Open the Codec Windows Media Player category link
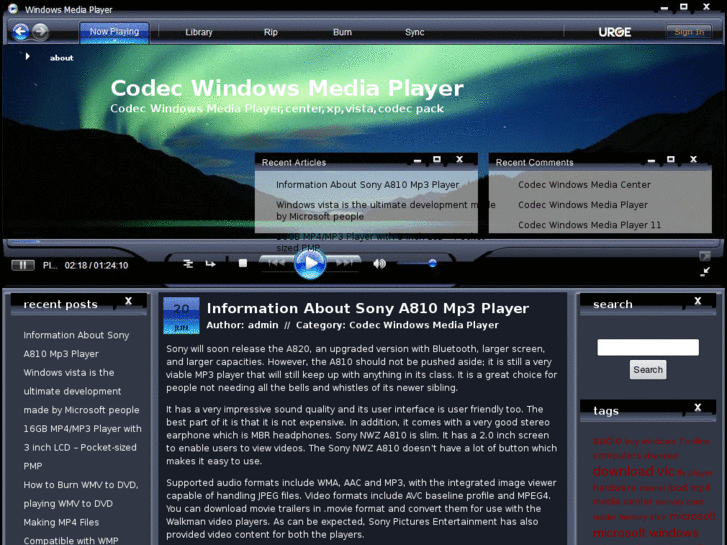Viewport: 727px width, 545px height. (424, 325)
